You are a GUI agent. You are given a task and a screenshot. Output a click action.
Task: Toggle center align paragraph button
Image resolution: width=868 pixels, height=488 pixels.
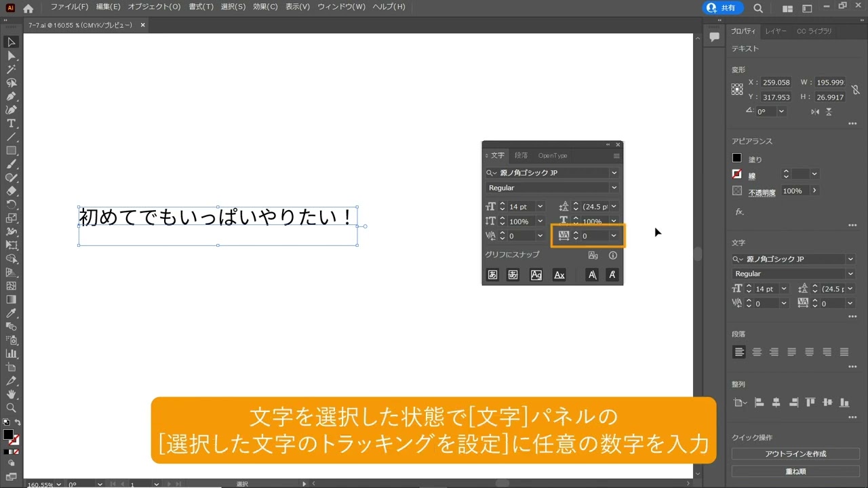coord(757,352)
